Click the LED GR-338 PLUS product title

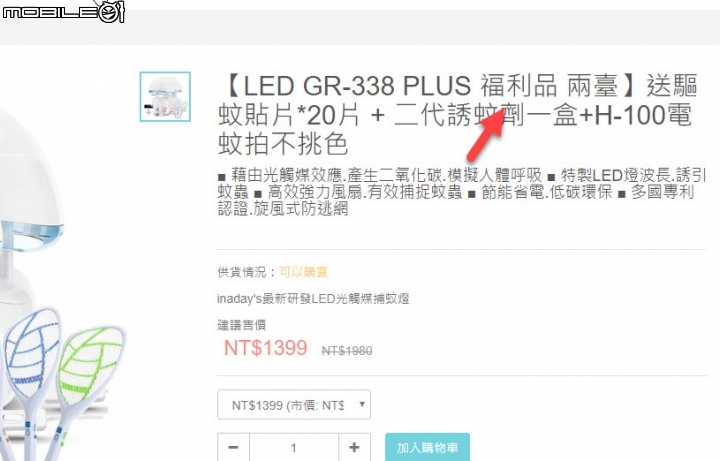[x=458, y=114]
